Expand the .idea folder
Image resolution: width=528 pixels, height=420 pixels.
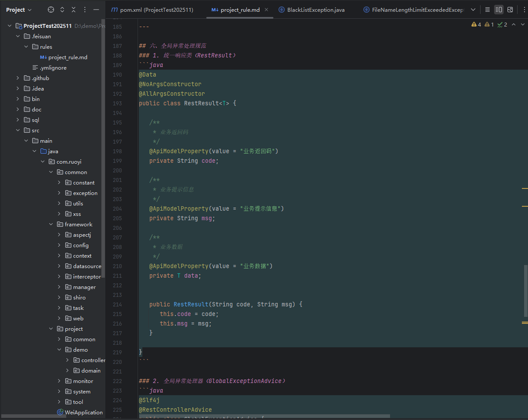(18, 88)
